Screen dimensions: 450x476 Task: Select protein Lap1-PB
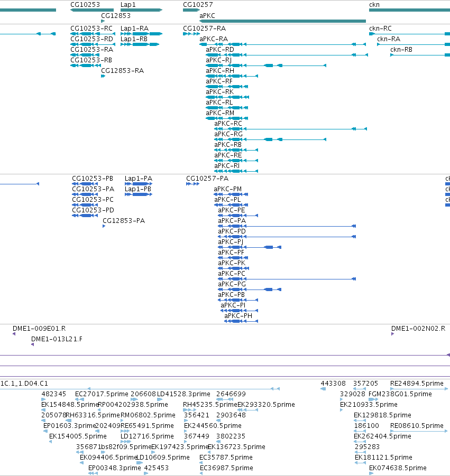click(x=139, y=194)
